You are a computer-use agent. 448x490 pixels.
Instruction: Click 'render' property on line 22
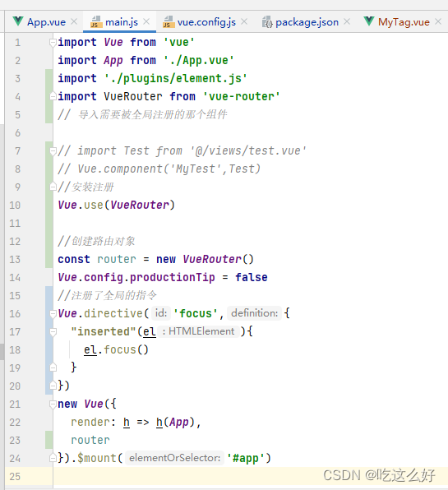(90, 422)
